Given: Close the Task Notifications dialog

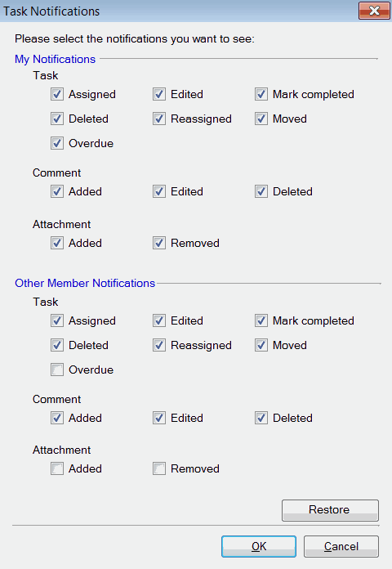Looking at the screenshot, I should 374,11.
